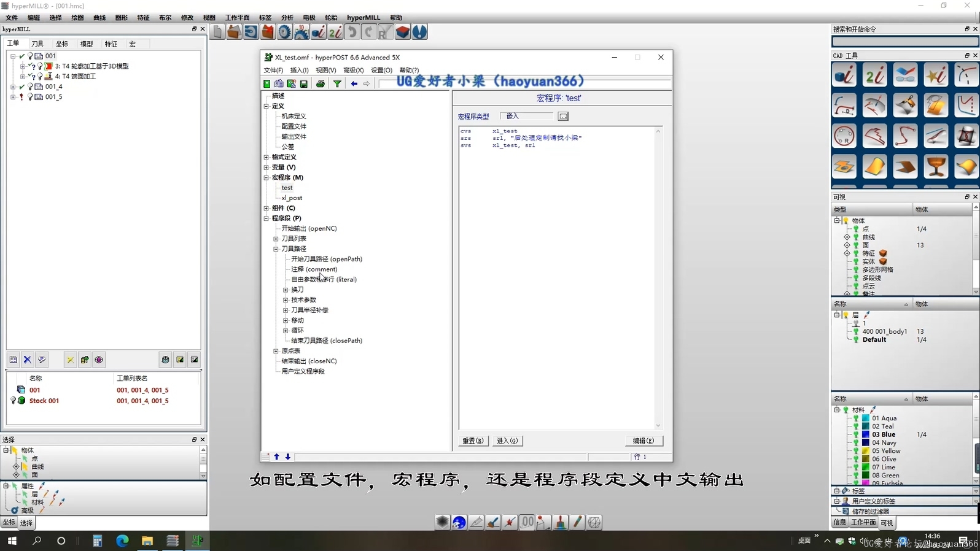Expand the 换刀 tree node
Screen dimensions: 980x551
286,290
